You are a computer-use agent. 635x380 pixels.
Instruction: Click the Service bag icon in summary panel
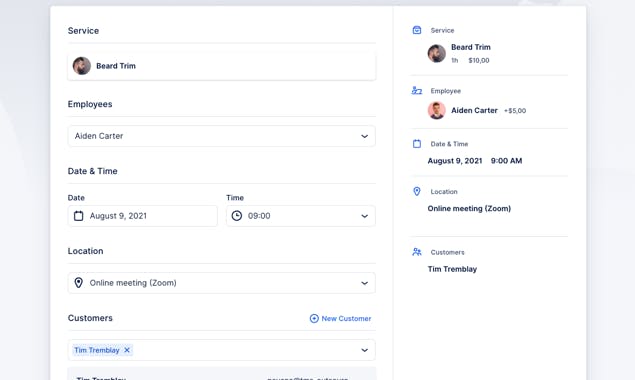(417, 30)
